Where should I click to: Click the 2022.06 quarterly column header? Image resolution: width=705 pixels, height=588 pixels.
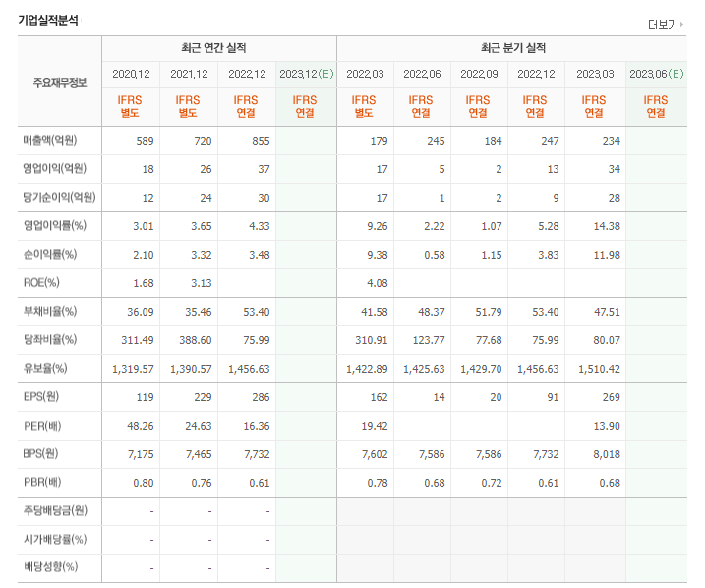tap(422, 74)
